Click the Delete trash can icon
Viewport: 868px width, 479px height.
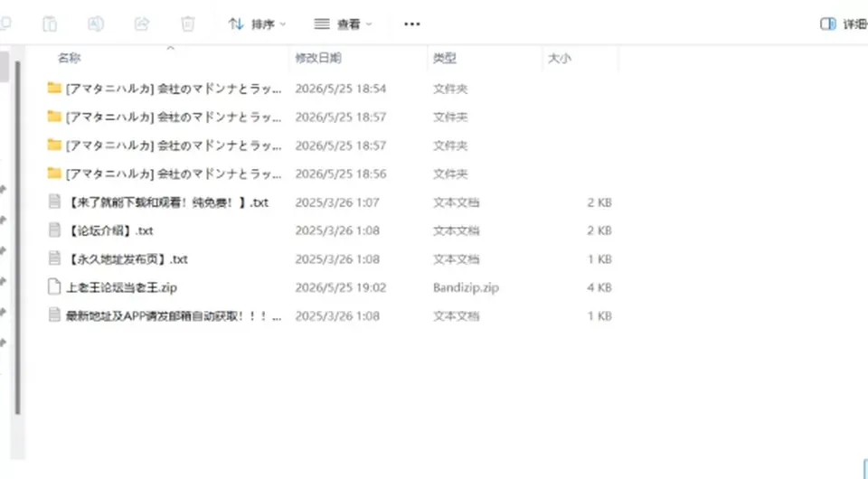[x=188, y=23]
